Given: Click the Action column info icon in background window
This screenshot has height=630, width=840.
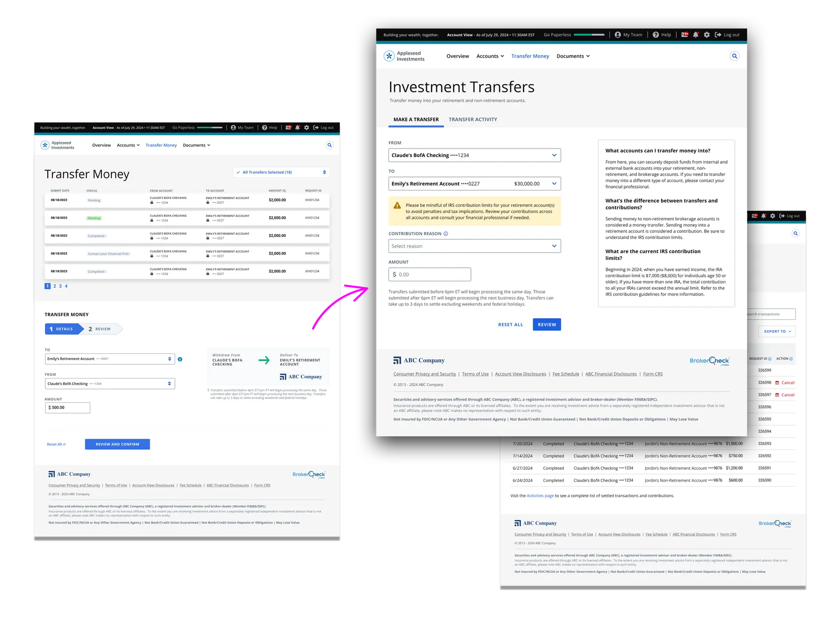Looking at the screenshot, I should [x=791, y=359].
